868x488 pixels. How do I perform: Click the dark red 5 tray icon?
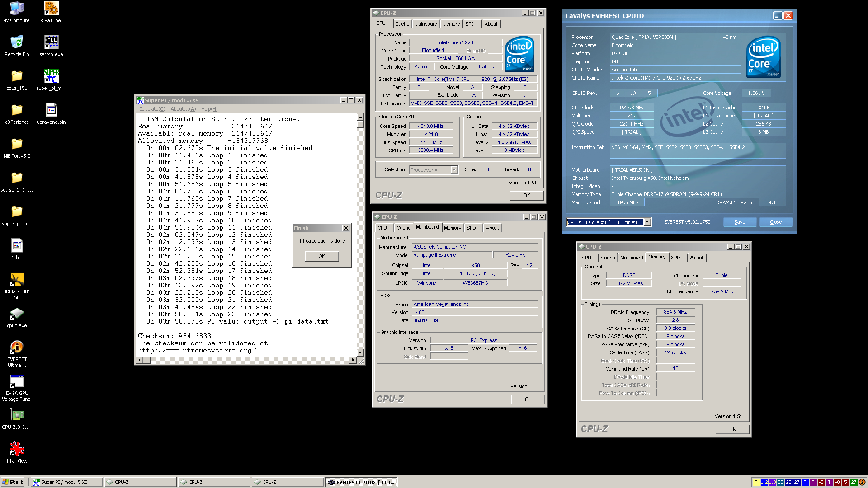tap(845, 482)
